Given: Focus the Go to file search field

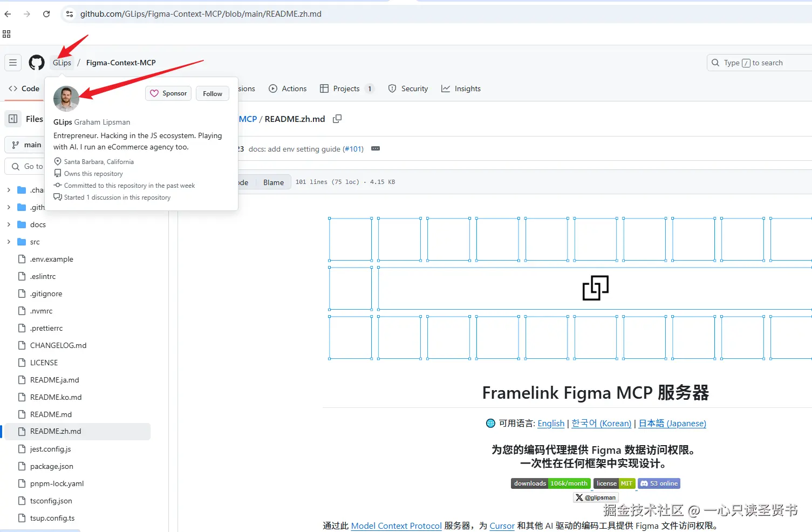Looking at the screenshot, I should [x=24, y=166].
